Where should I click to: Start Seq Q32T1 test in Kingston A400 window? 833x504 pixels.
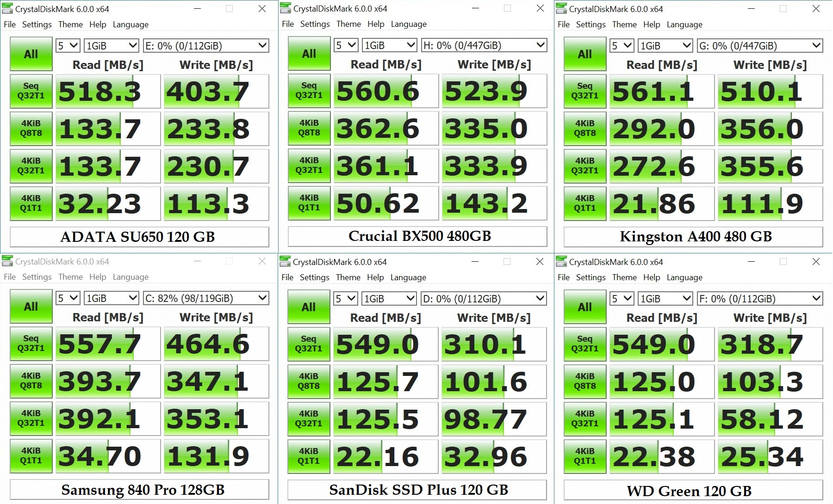pyautogui.click(x=585, y=91)
